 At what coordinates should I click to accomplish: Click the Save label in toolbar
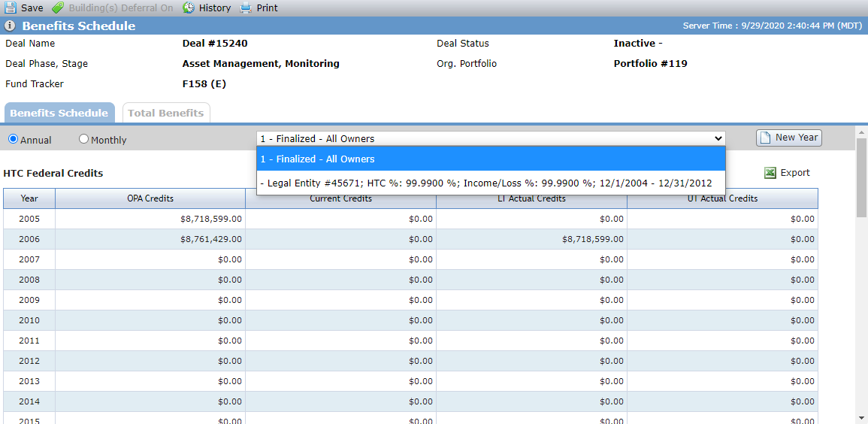[x=32, y=8]
